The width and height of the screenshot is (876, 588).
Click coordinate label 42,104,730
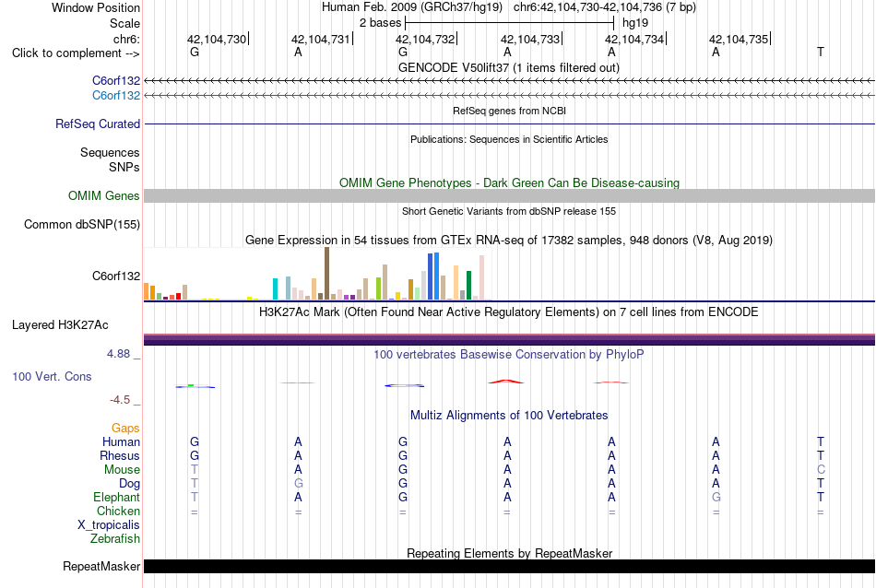(217, 39)
